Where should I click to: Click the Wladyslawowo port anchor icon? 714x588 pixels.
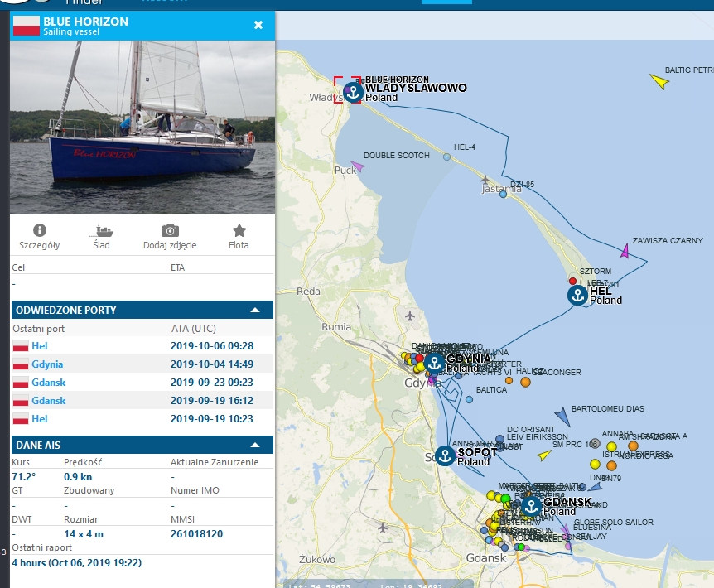pos(354,93)
